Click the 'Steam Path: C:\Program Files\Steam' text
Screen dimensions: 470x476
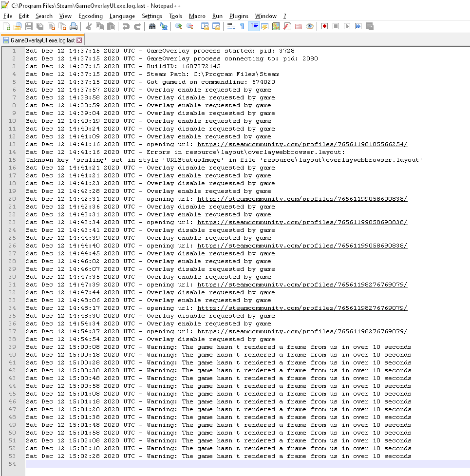(x=213, y=74)
